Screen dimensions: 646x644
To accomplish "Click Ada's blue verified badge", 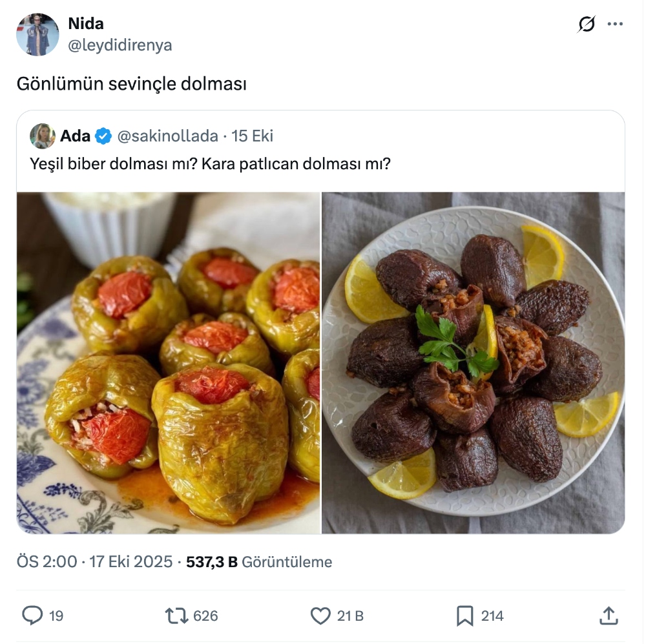I will coord(103,136).
